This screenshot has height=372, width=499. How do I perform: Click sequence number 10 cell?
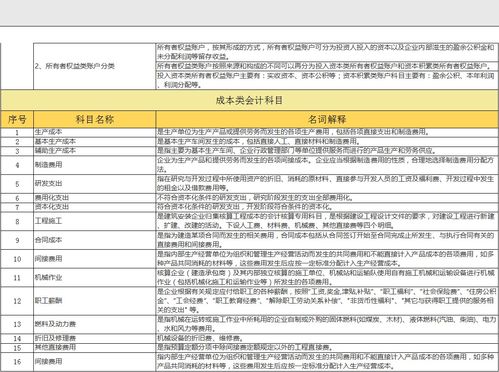pyautogui.click(x=17, y=259)
